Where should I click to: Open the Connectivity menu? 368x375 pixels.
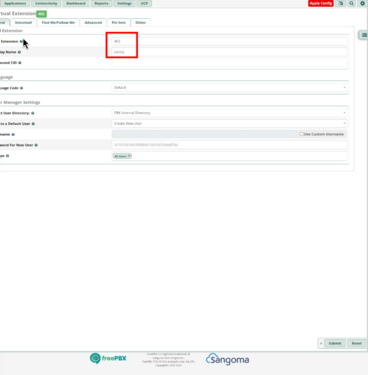pyautogui.click(x=46, y=3)
